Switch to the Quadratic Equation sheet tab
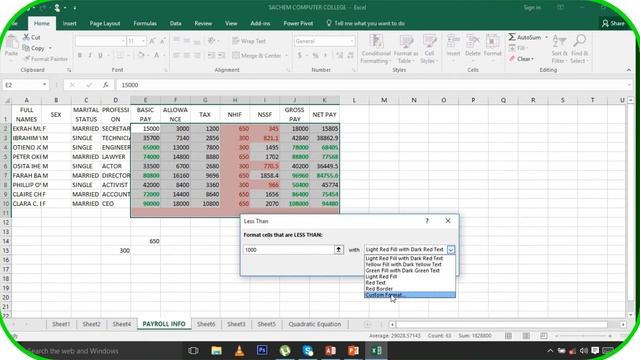 pos(315,324)
